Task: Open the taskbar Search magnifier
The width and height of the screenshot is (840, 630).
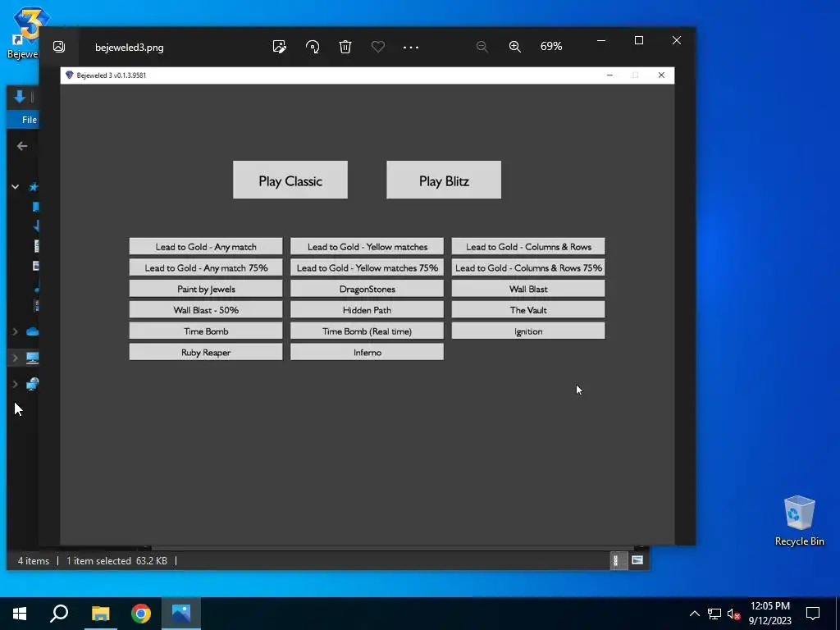Action: click(59, 614)
